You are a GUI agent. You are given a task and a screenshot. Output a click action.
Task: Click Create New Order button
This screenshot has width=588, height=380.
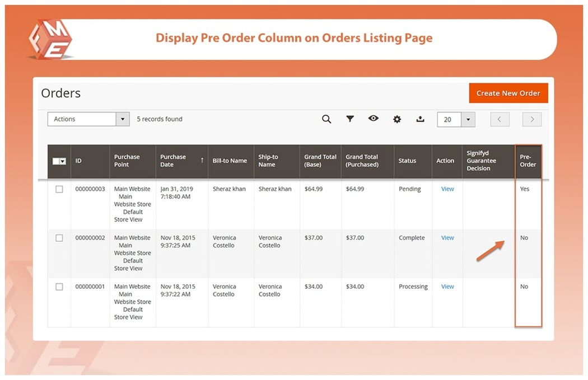click(508, 93)
